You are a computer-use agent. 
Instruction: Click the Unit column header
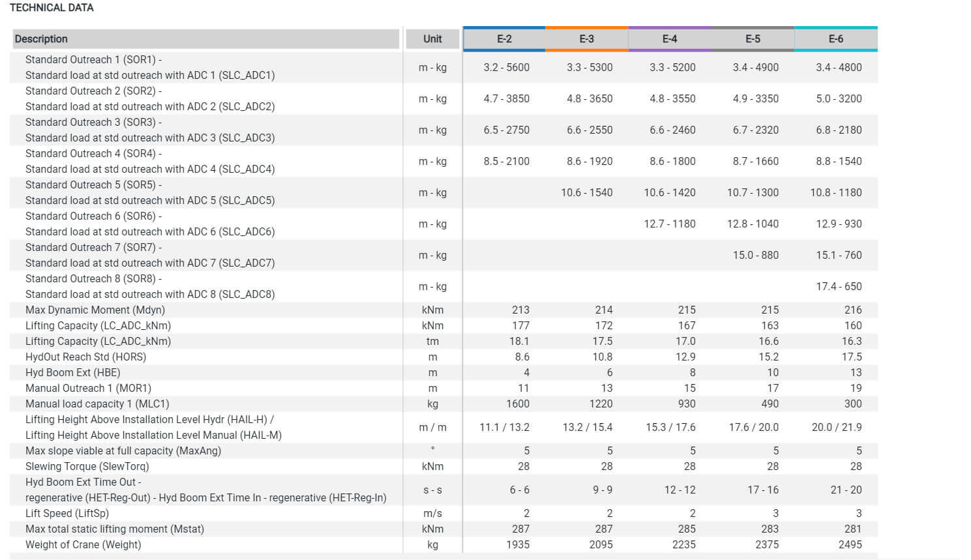tap(432, 39)
